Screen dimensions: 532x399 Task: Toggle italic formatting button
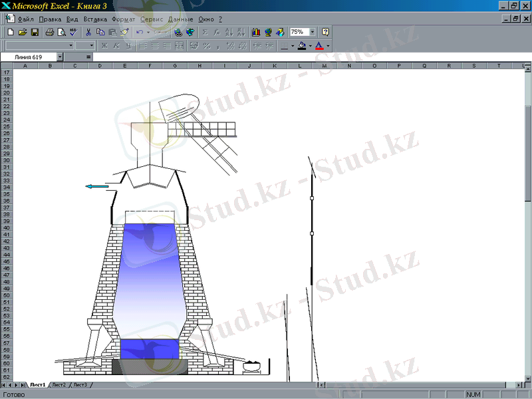[116, 46]
